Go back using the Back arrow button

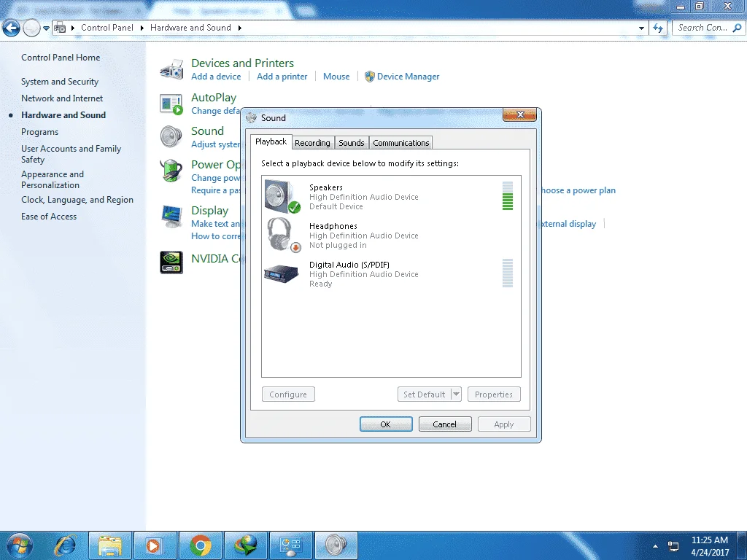(x=12, y=28)
